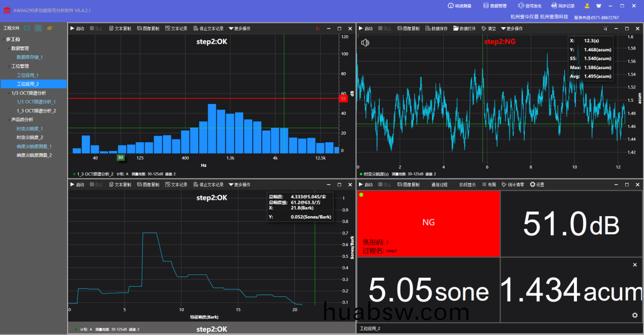Click 启动 in the OCT spectrum panel
This screenshot has width=644, height=335.
(x=77, y=28)
